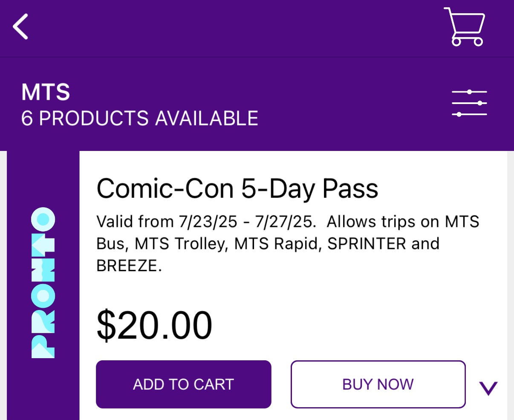Add Comic-Con 5-Day Pass to cart
This screenshot has height=420, width=514.
pos(184,384)
